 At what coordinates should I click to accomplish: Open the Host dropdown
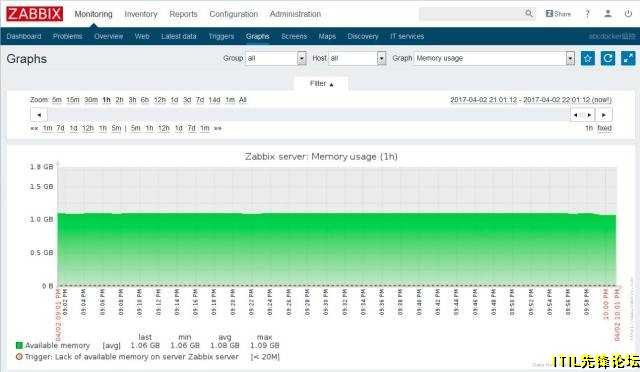pos(357,58)
